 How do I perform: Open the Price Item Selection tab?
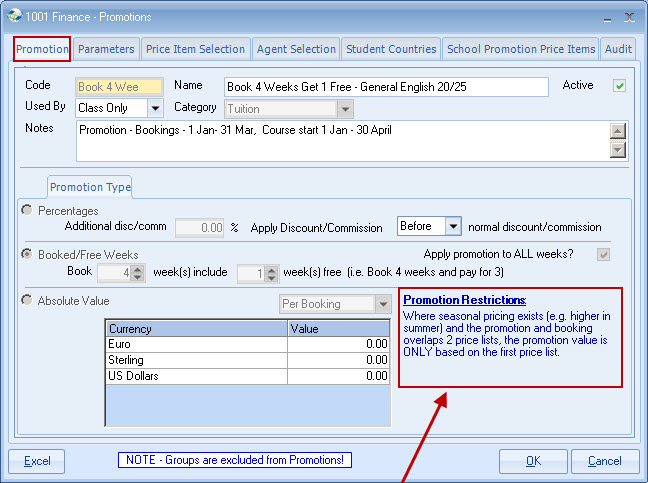195,49
